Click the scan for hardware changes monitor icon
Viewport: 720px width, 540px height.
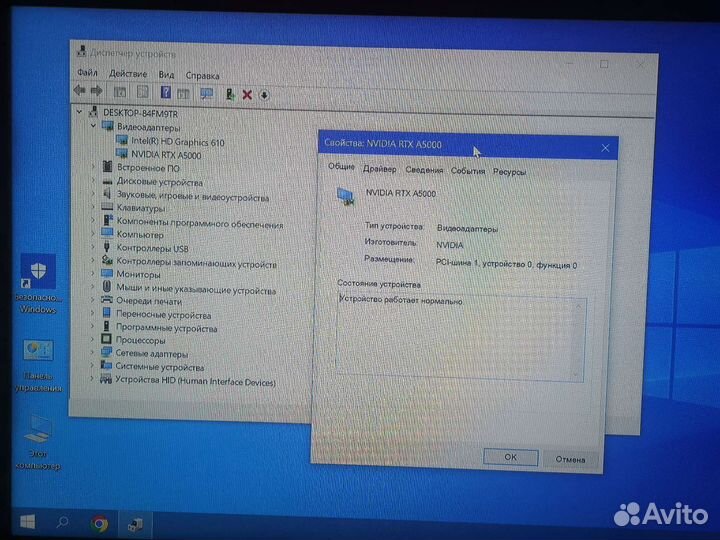click(x=207, y=94)
